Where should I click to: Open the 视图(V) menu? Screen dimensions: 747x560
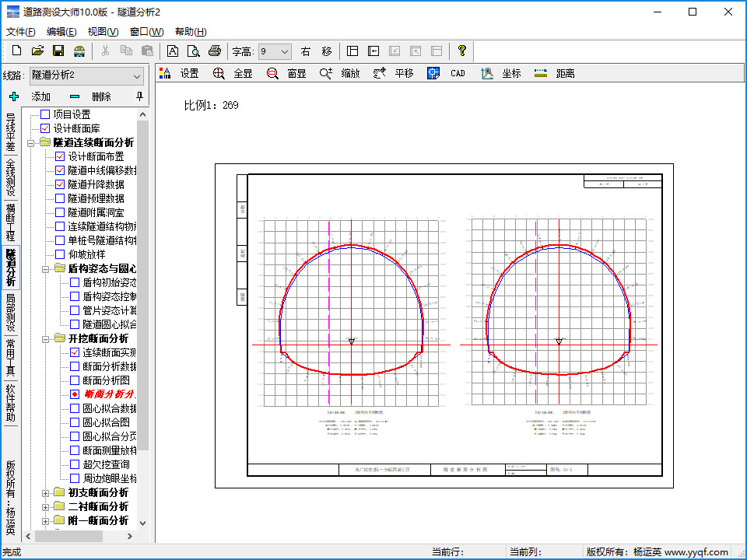tap(103, 31)
